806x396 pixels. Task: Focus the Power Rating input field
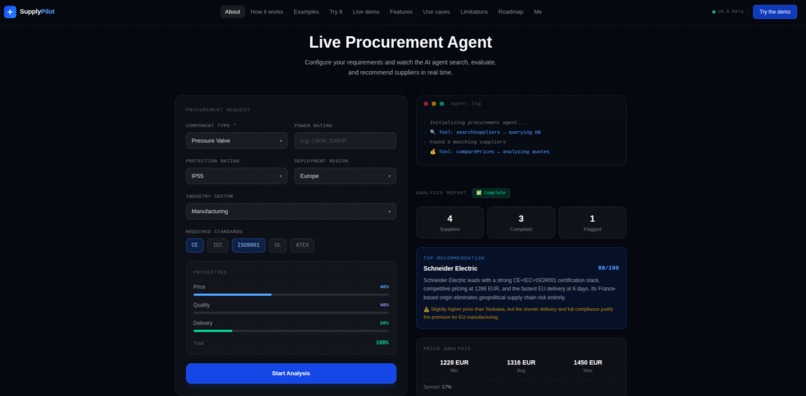point(345,140)
